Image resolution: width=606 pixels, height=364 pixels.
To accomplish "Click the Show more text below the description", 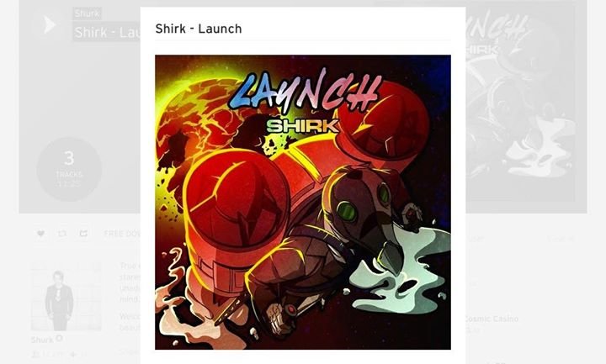I will 130,351.
